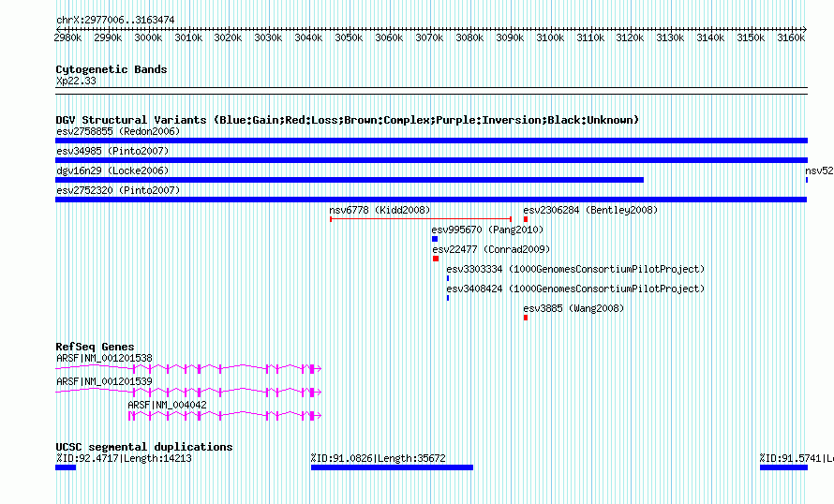The width and height of the screenshot is (834, 504).
Task: Click the %ID:91.0826 Length:35672 duplication label
Action: coord(379,458)
